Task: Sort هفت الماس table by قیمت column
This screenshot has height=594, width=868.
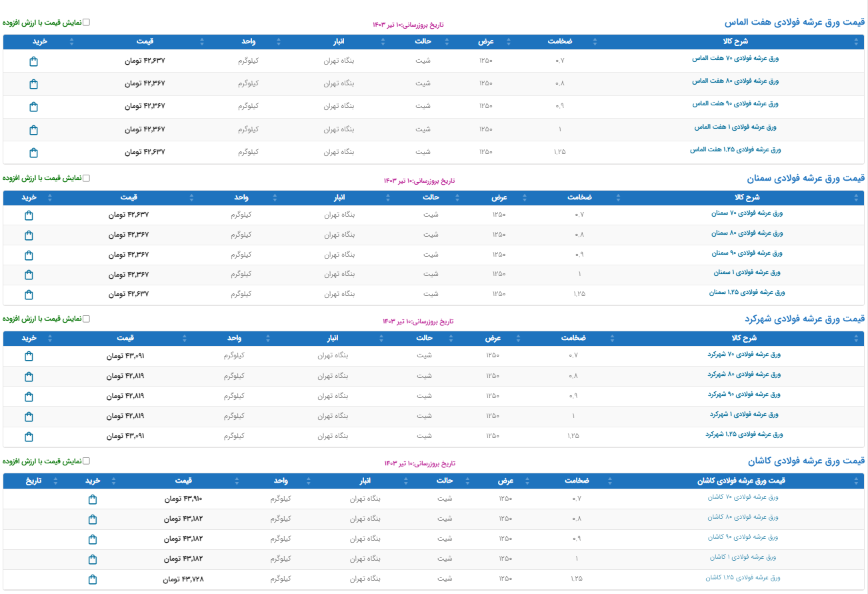Action: (x=145, y=42)
